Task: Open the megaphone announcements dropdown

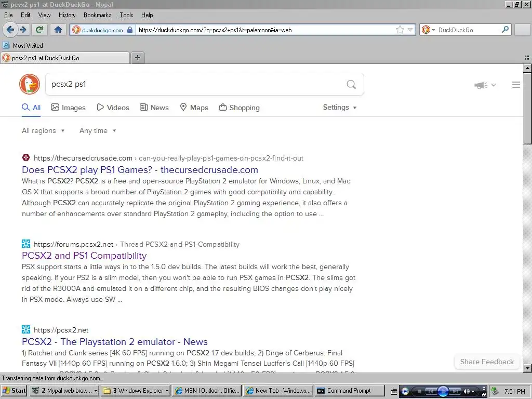Action: point(485,85)
